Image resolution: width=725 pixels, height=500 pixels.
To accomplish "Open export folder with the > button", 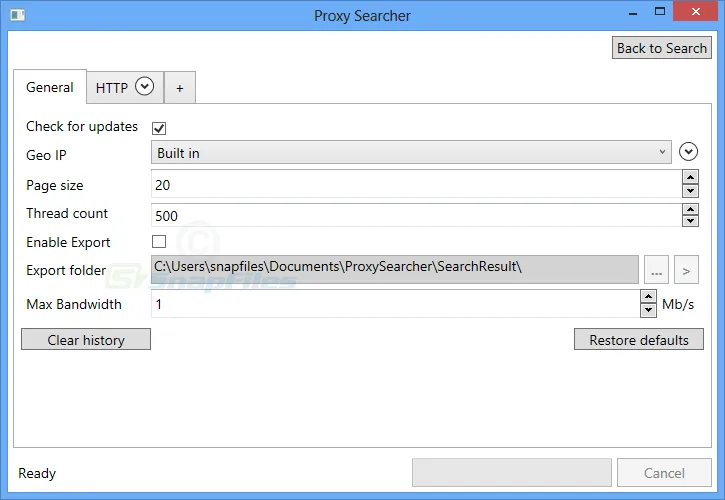I will click(x=686, y=270).
